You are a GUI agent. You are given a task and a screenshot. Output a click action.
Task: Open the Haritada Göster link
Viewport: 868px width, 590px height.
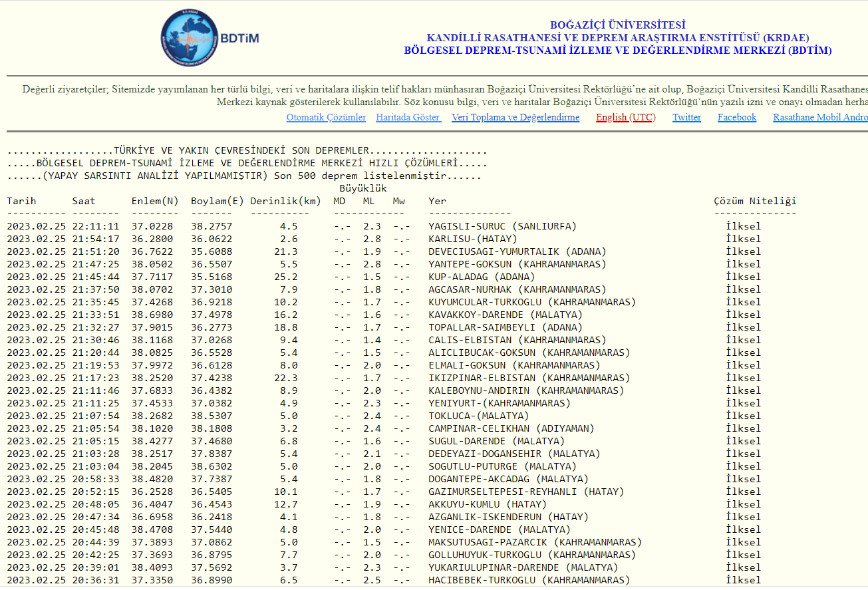tap(408, 118)
